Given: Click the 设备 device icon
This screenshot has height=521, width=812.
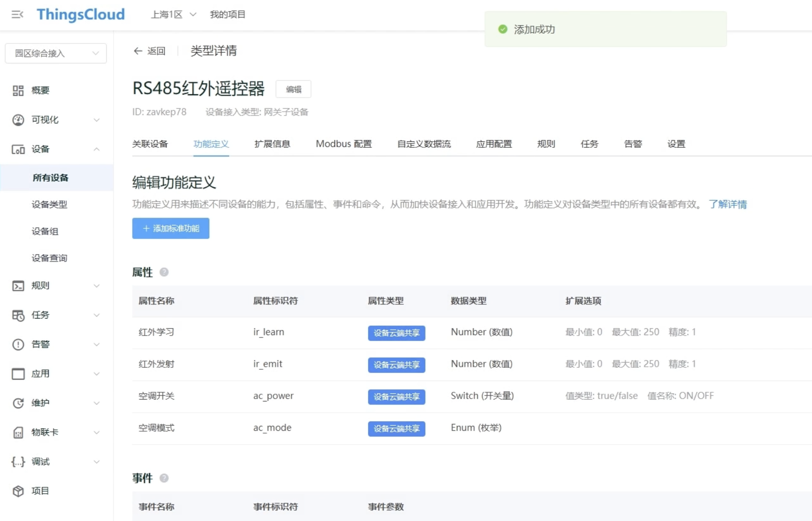Looking at the screenshot, I should coord(18,149).
